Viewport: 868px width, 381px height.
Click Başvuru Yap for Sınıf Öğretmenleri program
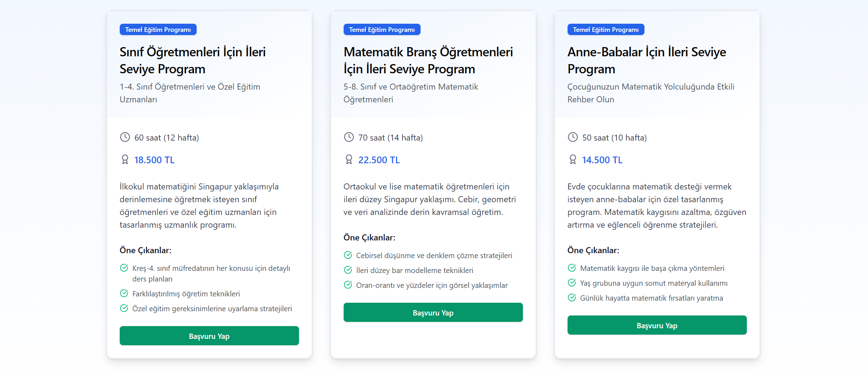coord(209,335)
